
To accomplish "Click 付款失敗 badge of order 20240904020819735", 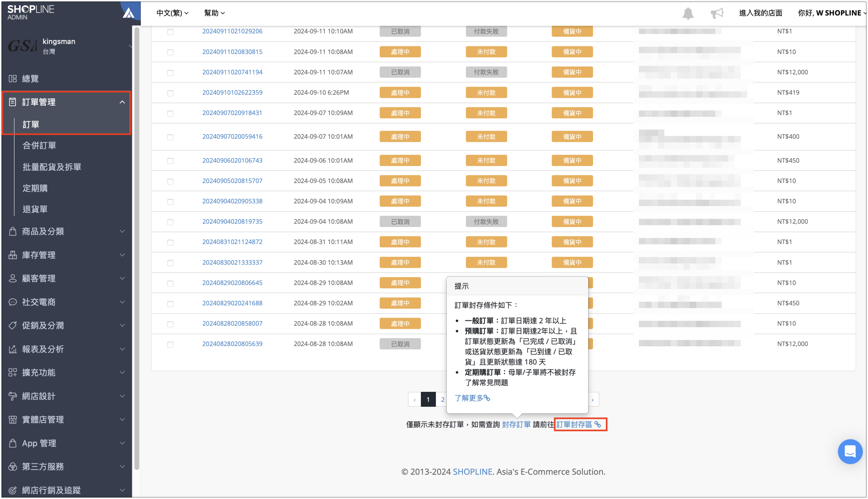I will pyautogui.click(x=486, y=222).
